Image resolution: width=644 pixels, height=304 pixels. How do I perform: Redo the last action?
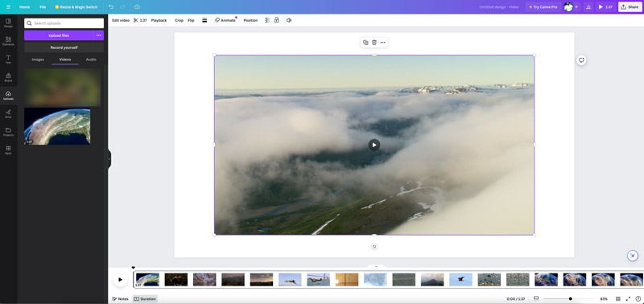[123, 7]
